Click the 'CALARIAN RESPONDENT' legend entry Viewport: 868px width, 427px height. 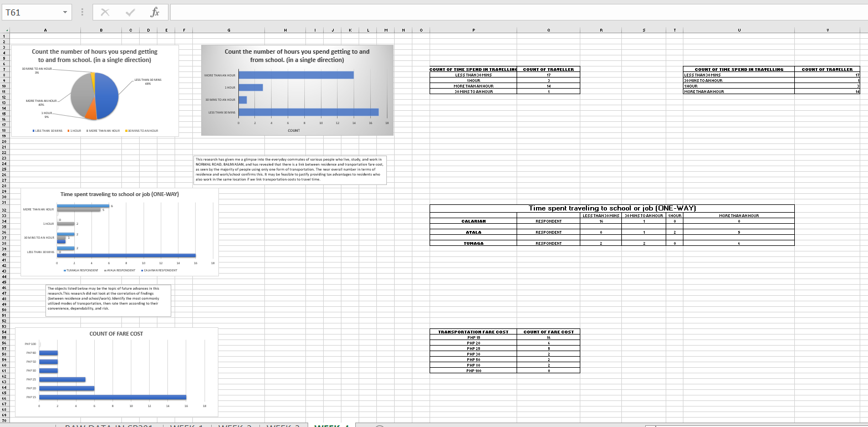click(x=159, y=270)
